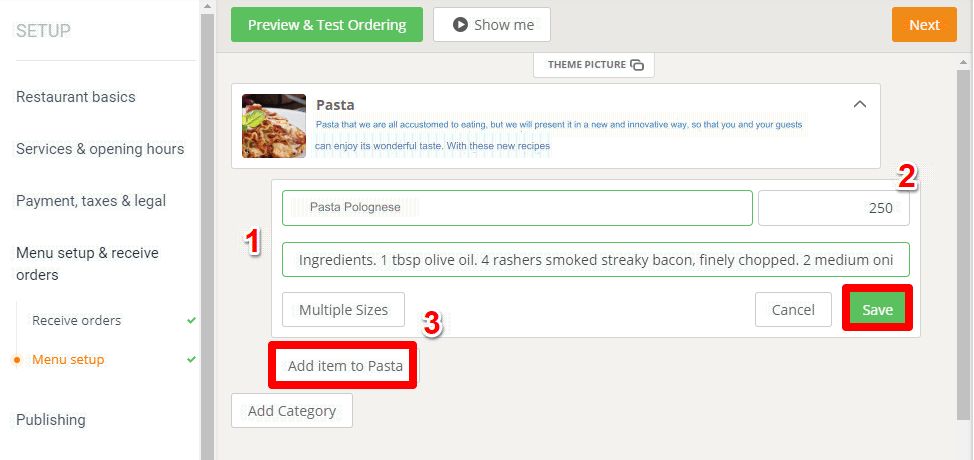Click Preview & Test Ordering button

pyautogui.click(x=327, y=25)
